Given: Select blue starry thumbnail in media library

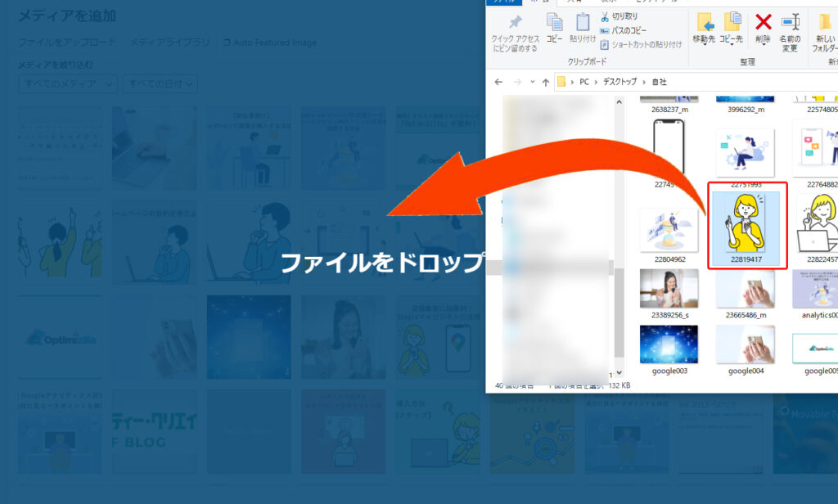Looking at the screenshot, I should [249, 338].
